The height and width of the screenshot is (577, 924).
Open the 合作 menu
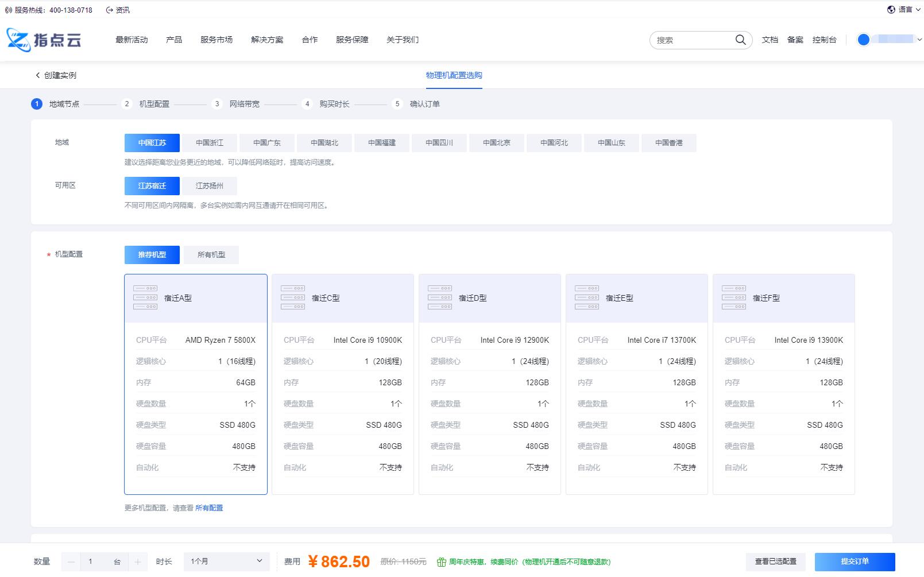tap(310, 40)
